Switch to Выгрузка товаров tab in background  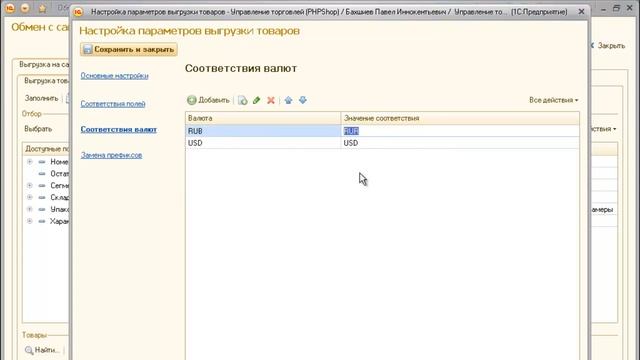click(x=46, y=81)
